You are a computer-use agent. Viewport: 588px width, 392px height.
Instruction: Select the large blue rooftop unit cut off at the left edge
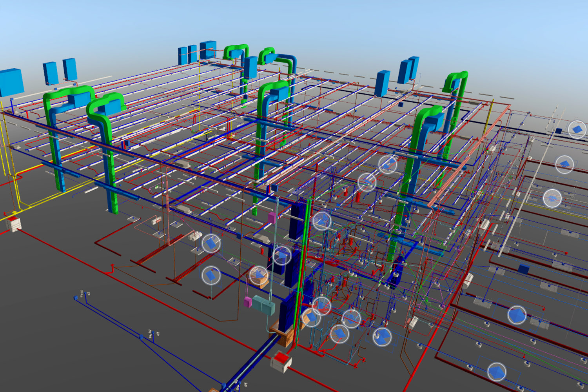click(11, 82)
